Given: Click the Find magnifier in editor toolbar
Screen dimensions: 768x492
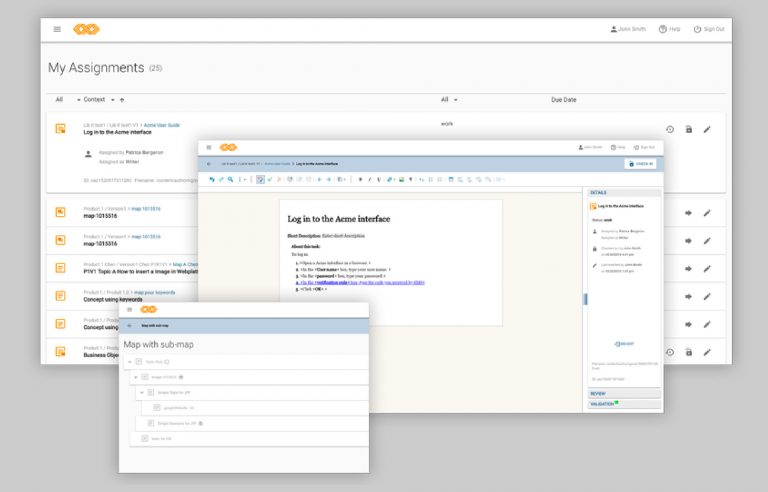Looking at the screenshot, I should [x=230, y=180].
